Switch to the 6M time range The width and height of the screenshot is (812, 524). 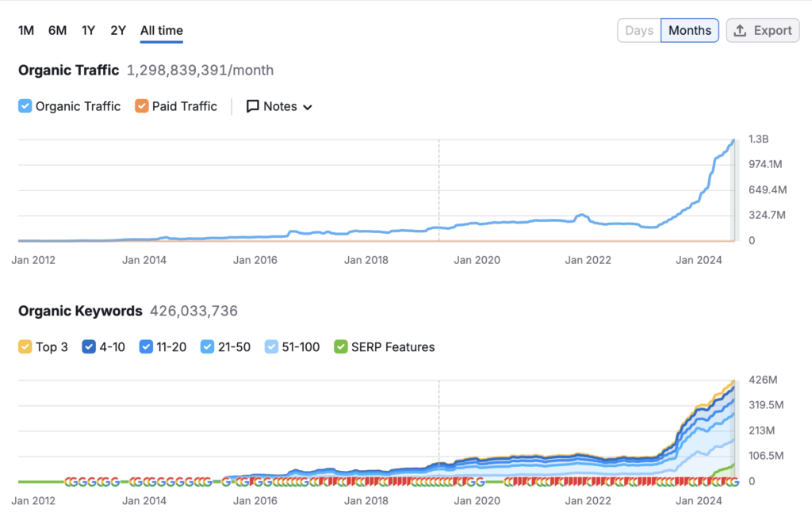[57, 30]
